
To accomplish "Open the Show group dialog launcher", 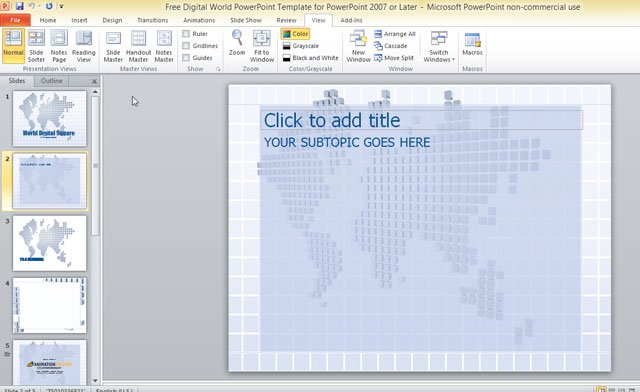I will coord(218,69).
